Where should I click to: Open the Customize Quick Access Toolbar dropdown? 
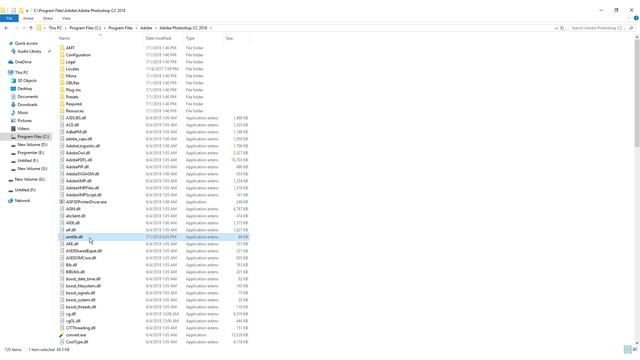27,10
